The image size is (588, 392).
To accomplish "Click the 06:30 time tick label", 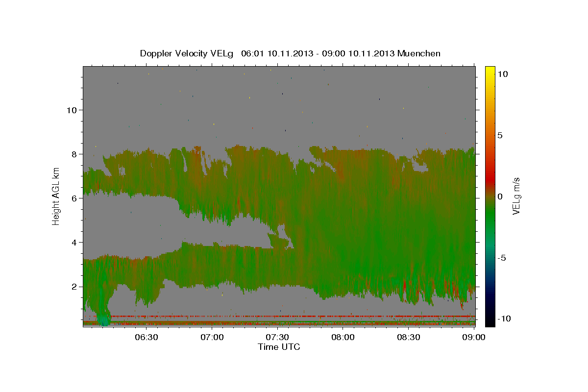I will point(146,337).
